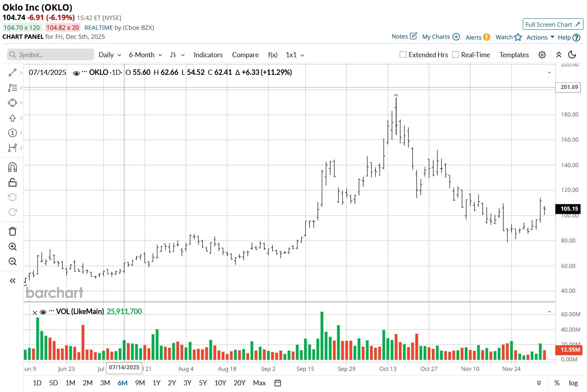Zoom in on the chart
Screen dimensions: 587x392
point(13,247)
